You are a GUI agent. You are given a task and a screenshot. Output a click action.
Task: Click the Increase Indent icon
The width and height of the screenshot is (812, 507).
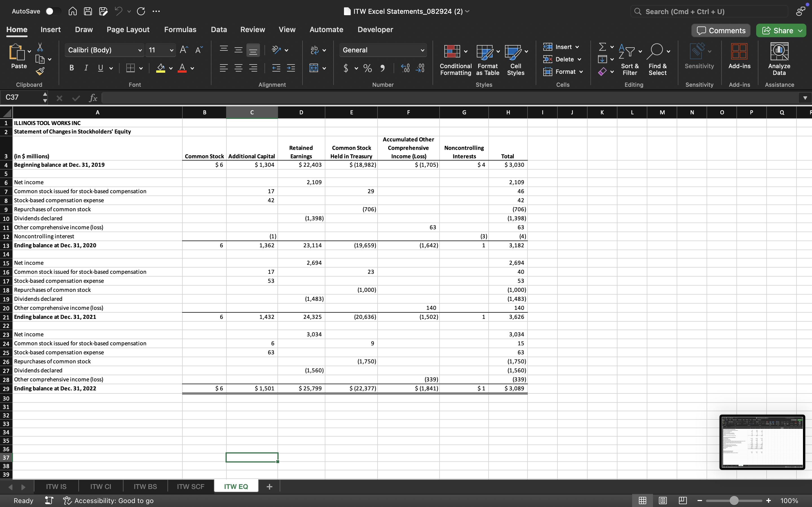(x=291, y=68)
